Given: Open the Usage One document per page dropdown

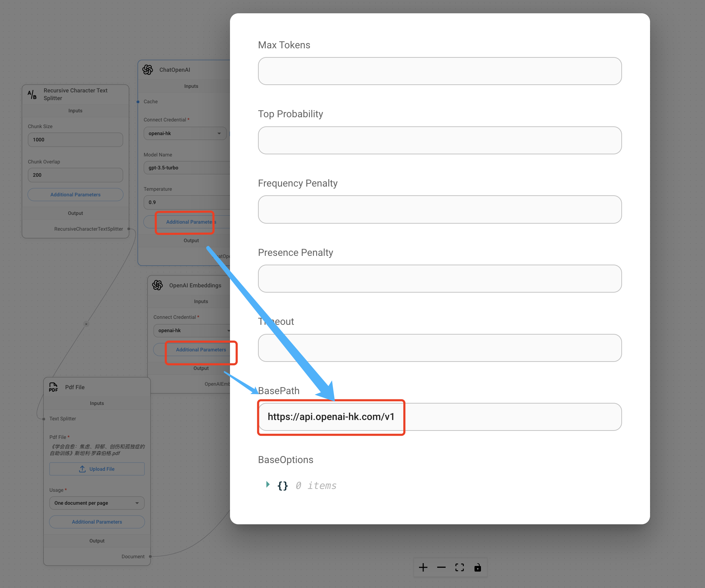Looking at the screenshot, I should point(97,503).
